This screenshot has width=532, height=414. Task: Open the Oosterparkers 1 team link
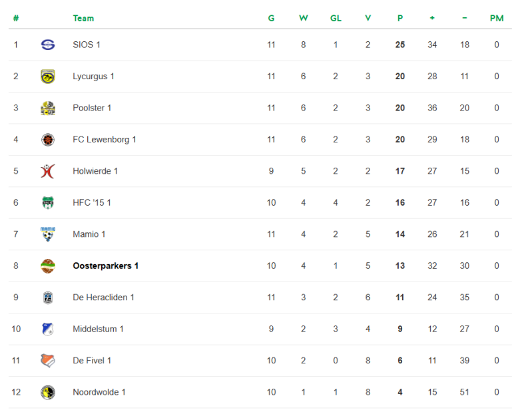[x=105, y=266]
